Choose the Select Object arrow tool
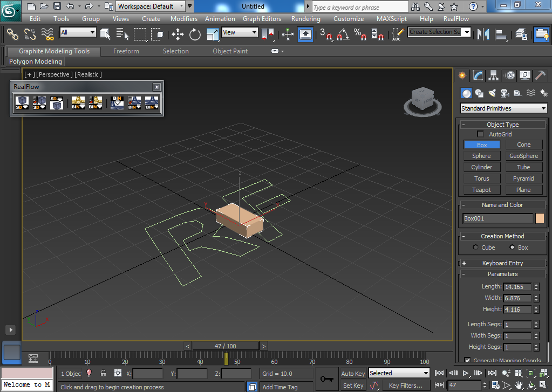 [105, 34]
